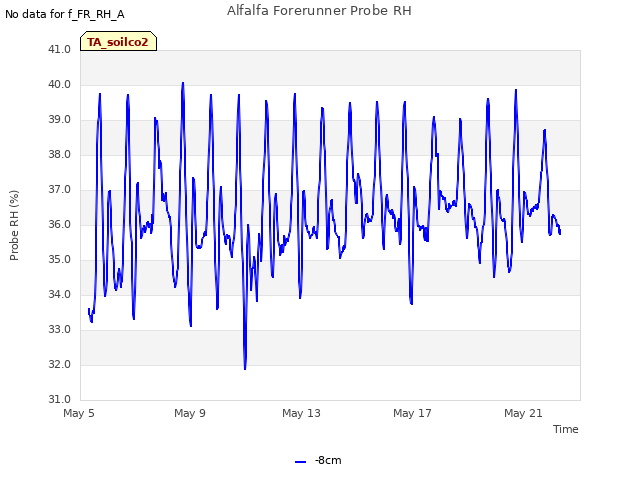Viewport: 640px width, 480px height.
Task: Click the Probe RH (%) axis label
Action: pyautogui.click(x=14, y=225)
